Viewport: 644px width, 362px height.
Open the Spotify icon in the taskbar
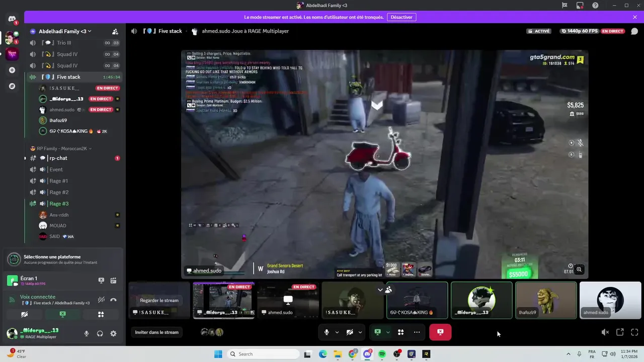pos(382,354)
